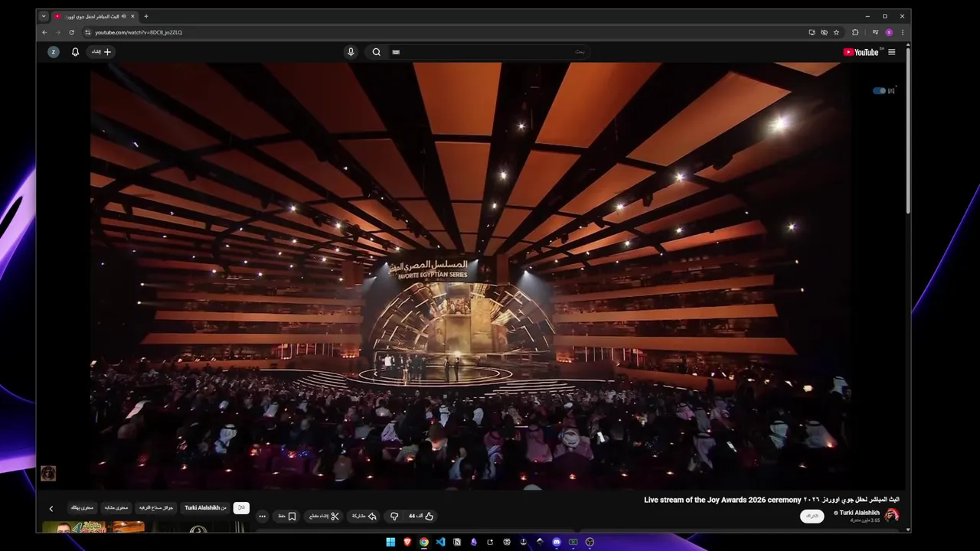Click the Joy Awards video title

point(772,500)
